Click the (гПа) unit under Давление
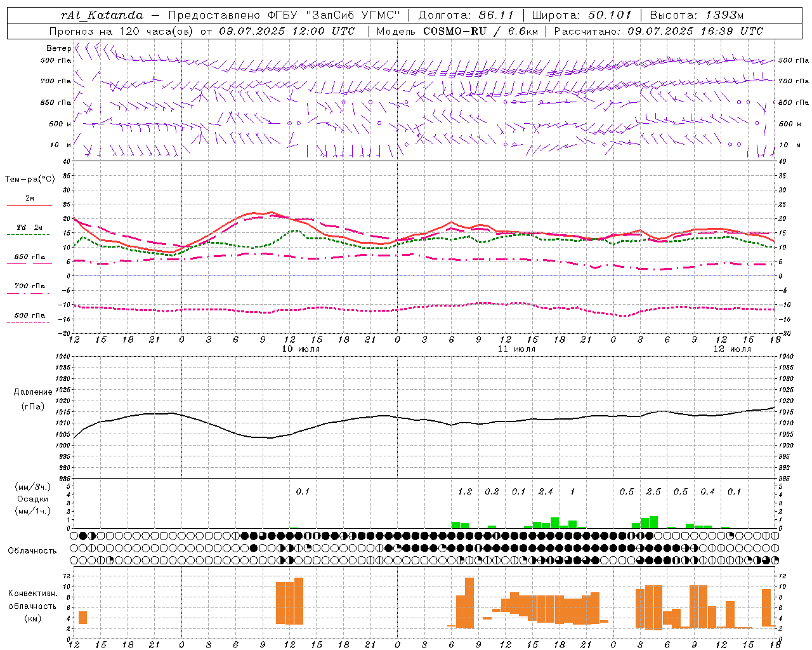The height and width of the screenshot is (650, 812). [33, 407]
